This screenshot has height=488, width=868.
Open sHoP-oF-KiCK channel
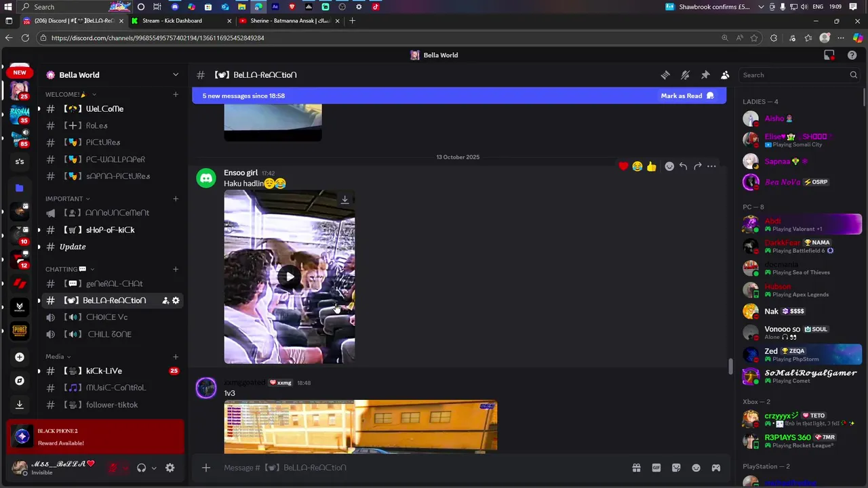(112, 230)
